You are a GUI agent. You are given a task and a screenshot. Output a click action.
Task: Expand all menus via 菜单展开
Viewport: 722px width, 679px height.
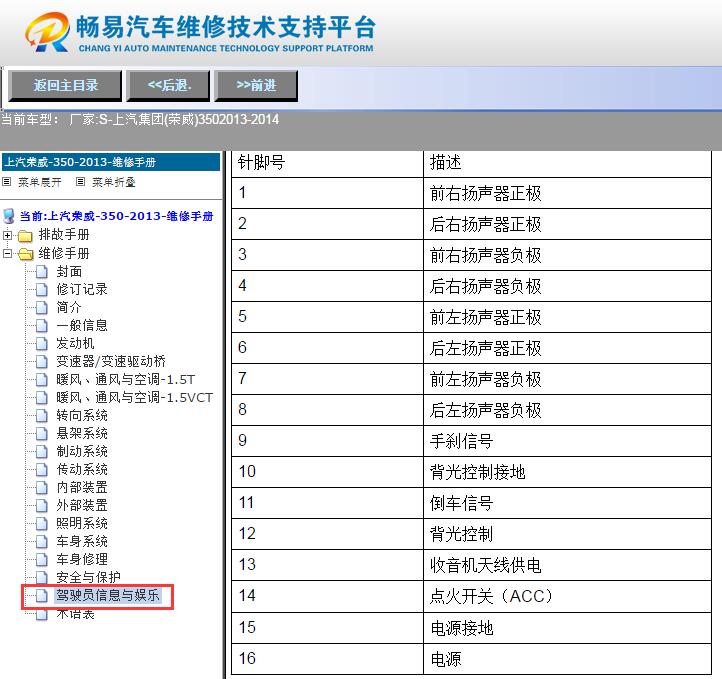[39, 182]
